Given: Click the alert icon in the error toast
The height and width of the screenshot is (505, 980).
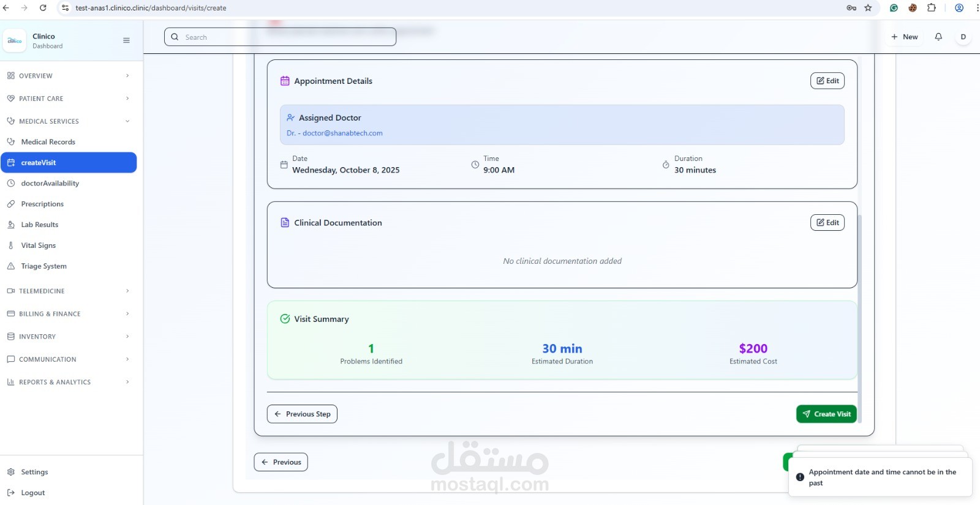Looking at the screenshot, I should point(800,477).
